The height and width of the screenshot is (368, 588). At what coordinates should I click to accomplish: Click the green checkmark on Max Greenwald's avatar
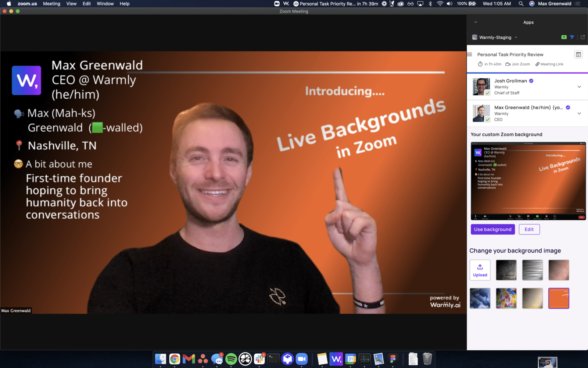tap(487, 120)
